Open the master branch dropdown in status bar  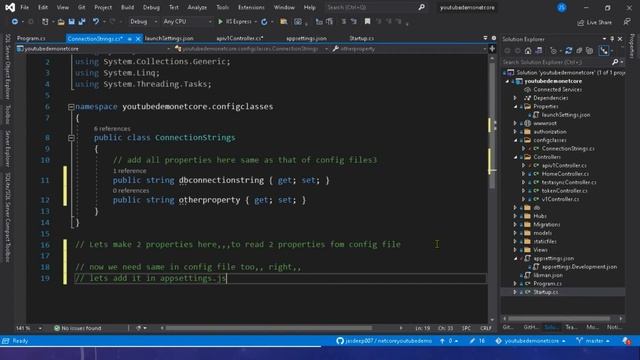593,341
